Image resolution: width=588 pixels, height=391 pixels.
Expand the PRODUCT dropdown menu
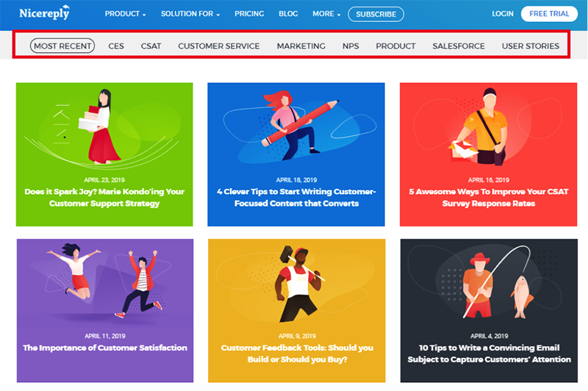[125, 14]
